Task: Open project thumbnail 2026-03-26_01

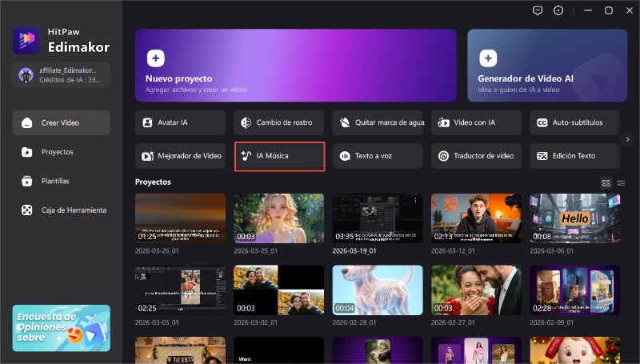Action: 181,218
